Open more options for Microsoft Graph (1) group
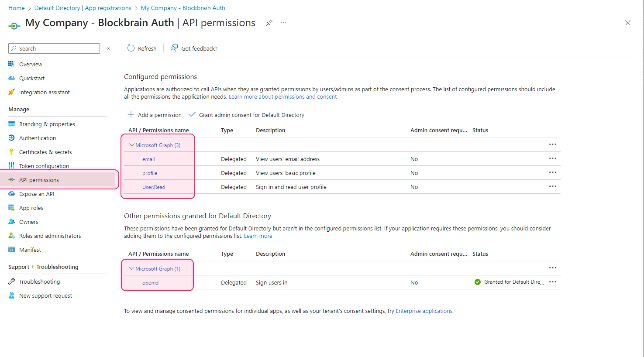The image size is (644, 357). click(553, 268)
